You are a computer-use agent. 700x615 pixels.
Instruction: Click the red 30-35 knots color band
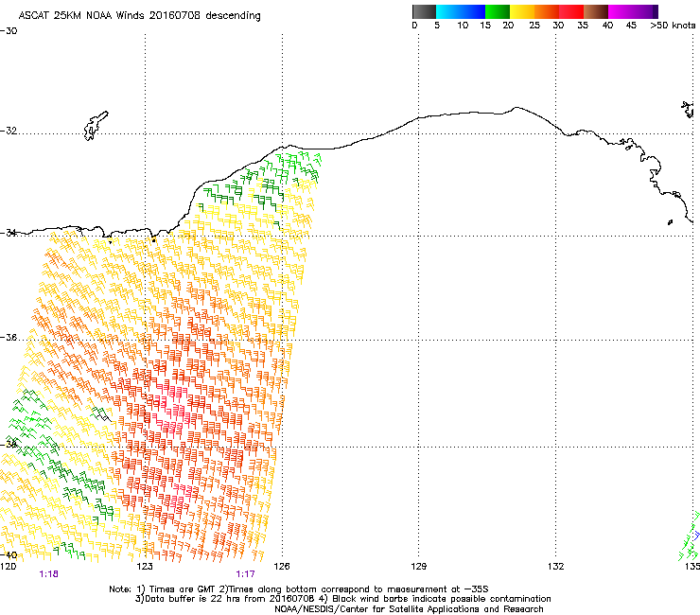point(571,11)
